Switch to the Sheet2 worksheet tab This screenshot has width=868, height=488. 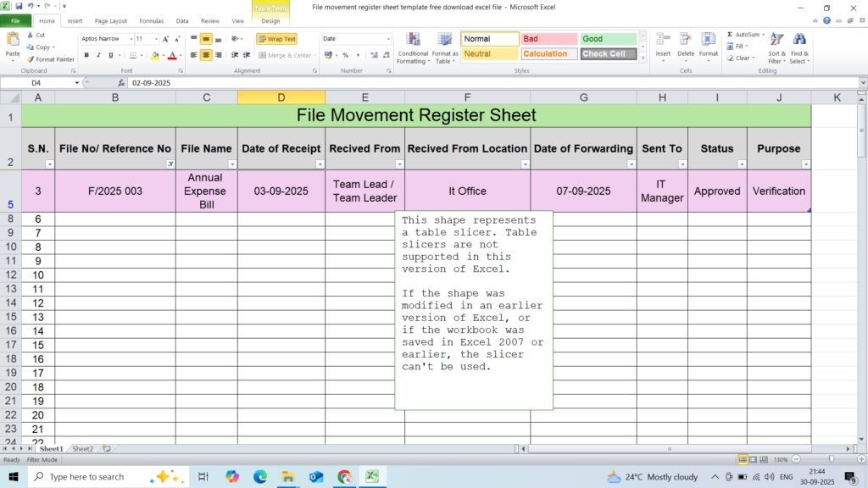tap(82, 448)
